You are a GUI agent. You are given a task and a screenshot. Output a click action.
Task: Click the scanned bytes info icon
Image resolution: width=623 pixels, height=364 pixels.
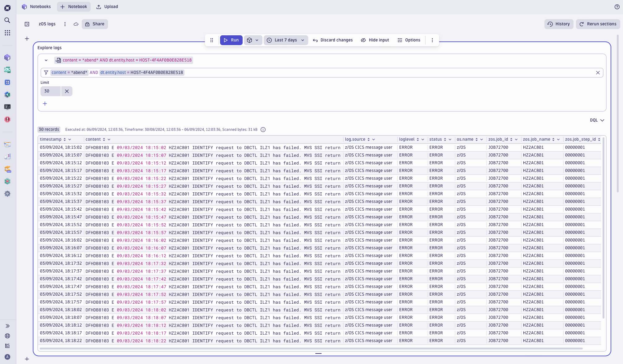pyautogui.click(x=263, y=130)
